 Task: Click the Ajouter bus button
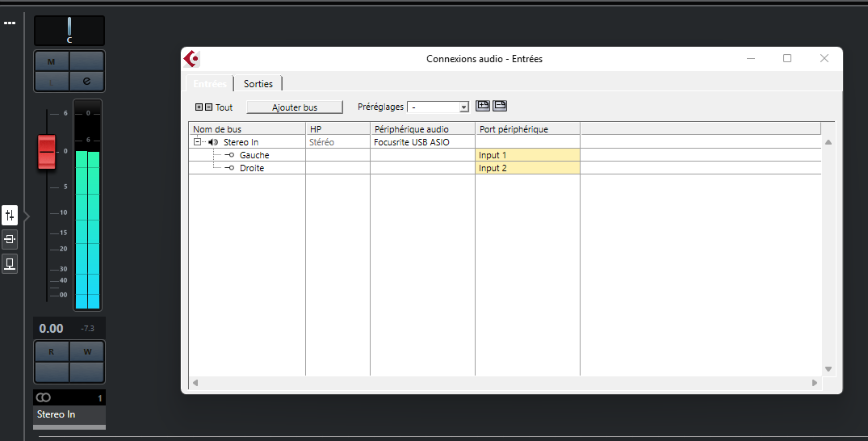(x=295, y=107)
